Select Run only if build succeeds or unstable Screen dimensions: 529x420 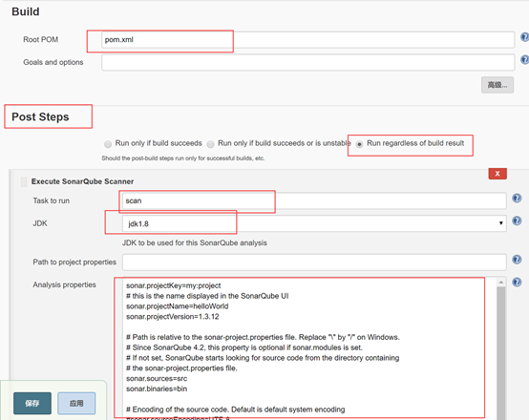click(210, 144)
